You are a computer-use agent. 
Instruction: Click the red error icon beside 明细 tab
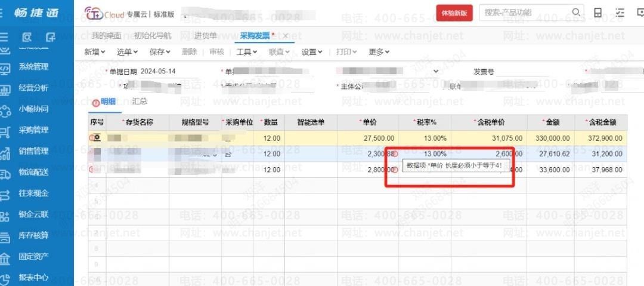click(95, 103)
